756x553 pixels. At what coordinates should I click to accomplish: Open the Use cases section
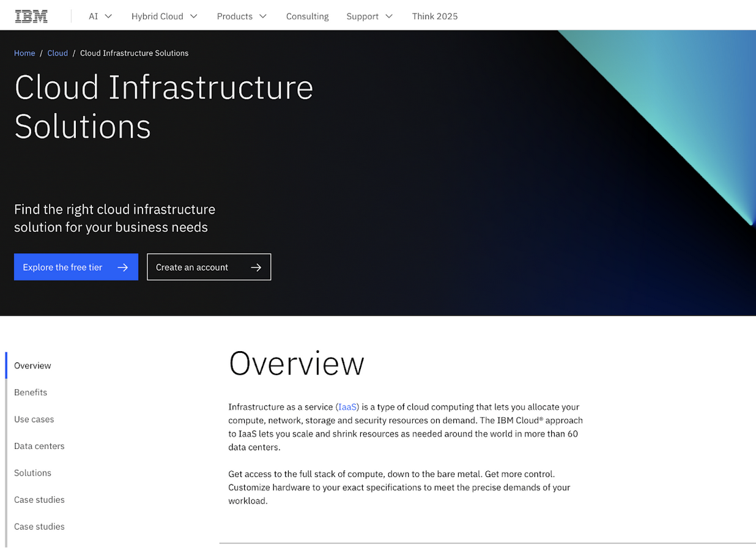(x=34, y=419)
